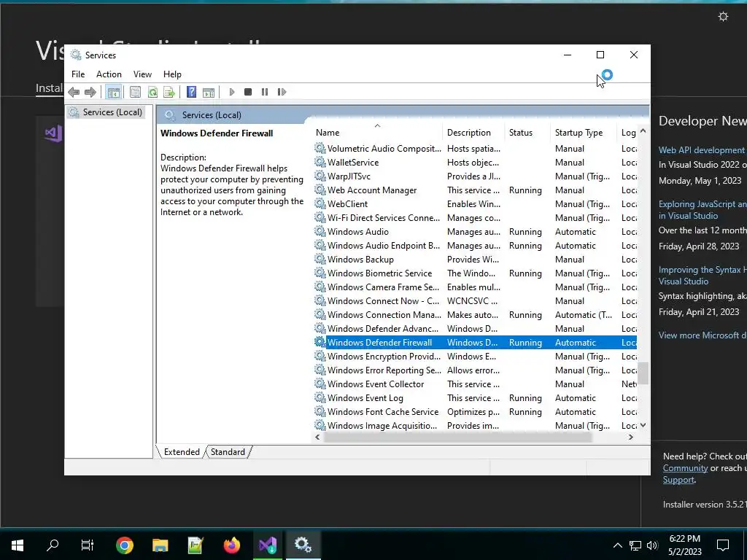This screenshot has width=747, height=560.
Task: Toggle the theme sun icon in Visual Studio Installer
Action: pyautogui.click(x=723, y=17)
